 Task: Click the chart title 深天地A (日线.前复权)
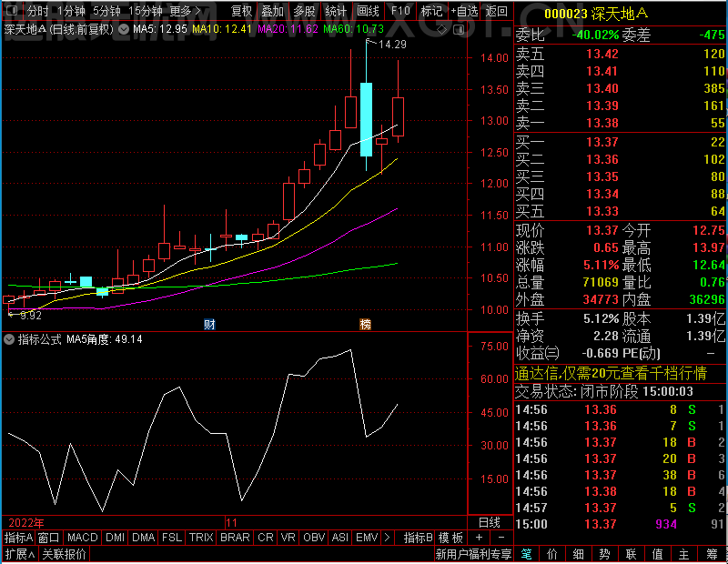[58, 30]
